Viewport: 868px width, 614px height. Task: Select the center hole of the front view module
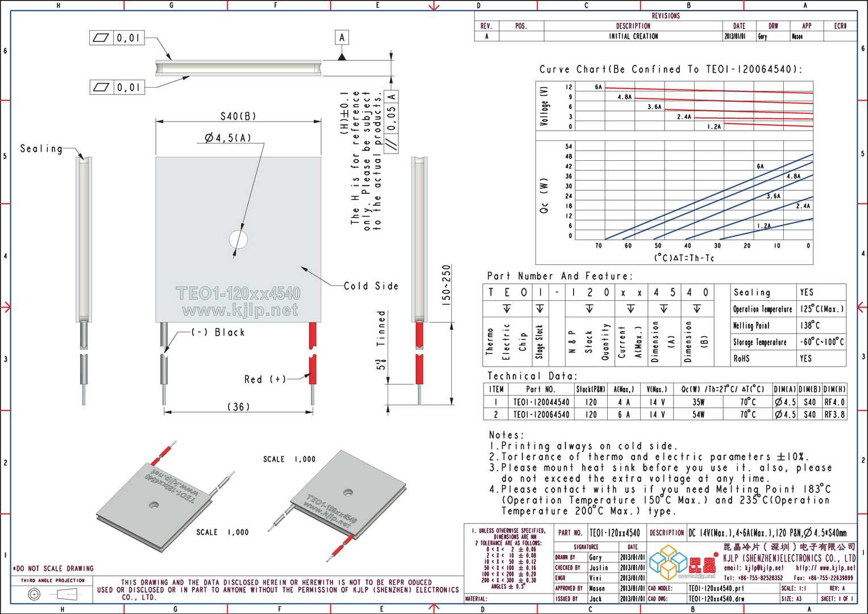pos(238,239)
